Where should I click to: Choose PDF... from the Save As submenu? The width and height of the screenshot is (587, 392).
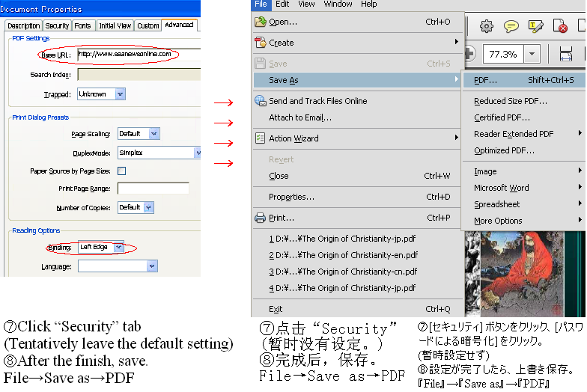pyautogui.click(x=486, y=80)
